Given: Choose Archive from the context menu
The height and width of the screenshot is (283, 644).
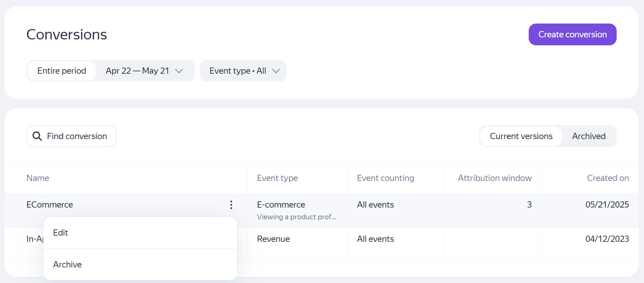Looking at the screenshot, I should click(x=68, y=265).
